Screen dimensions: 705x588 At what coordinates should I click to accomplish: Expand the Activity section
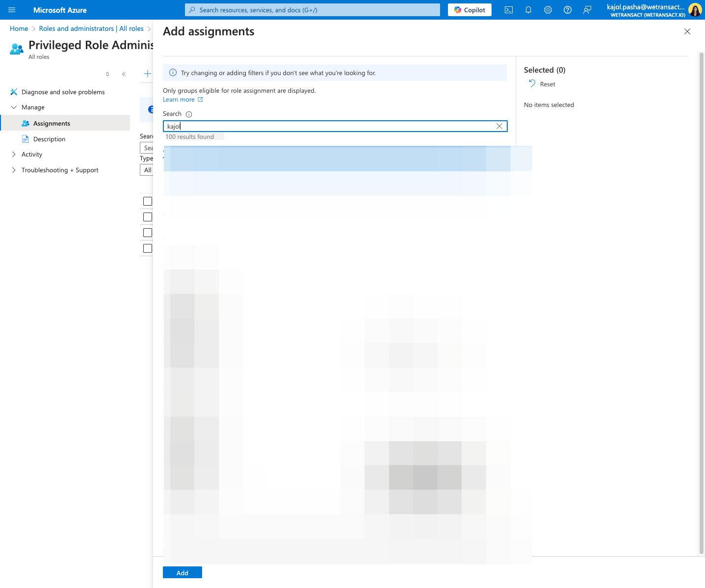point(14,154)
